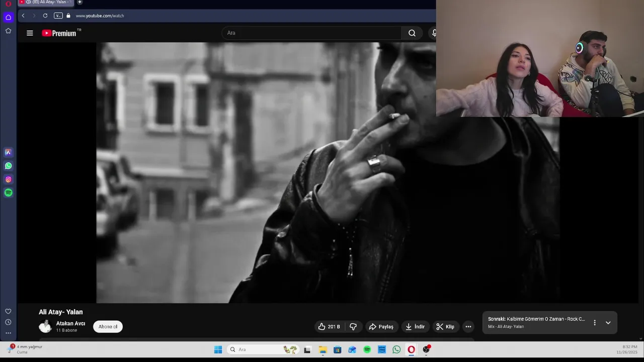
Task: Click the padlock site security icon
Action: tap(68, 16)
